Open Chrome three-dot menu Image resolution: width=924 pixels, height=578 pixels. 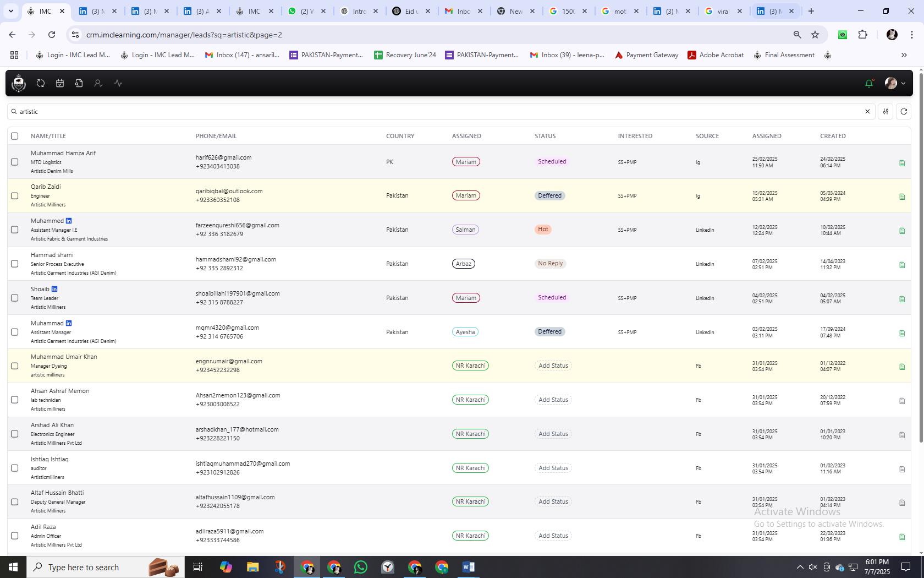click(911, 35)
